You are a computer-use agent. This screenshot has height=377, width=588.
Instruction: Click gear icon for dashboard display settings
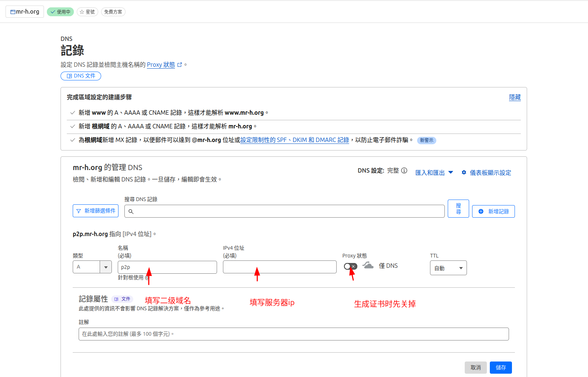tap(464, 172)
